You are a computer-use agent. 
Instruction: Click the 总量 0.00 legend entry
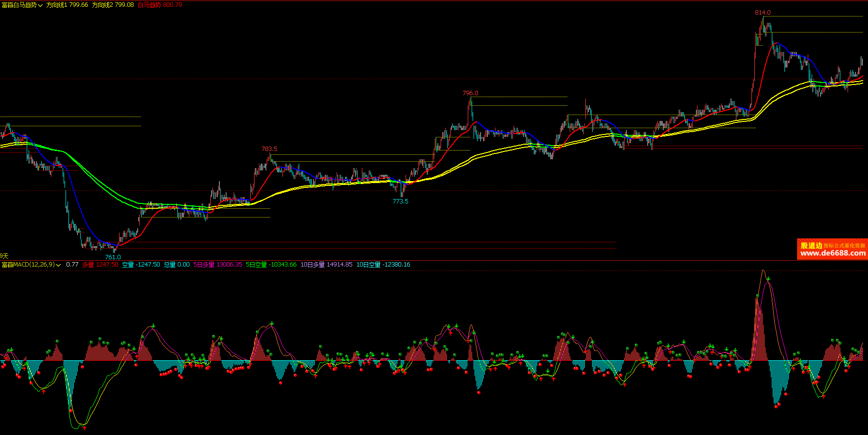coord(177,265)
